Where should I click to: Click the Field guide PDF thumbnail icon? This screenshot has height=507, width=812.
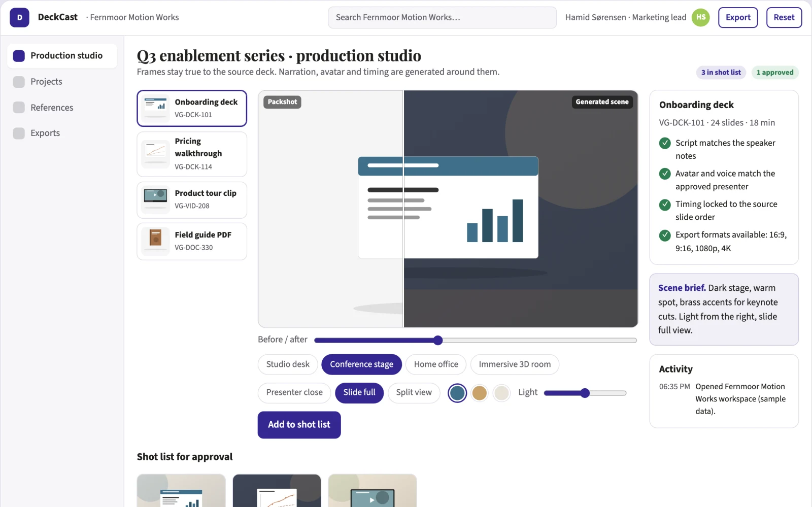pos(155,241)
